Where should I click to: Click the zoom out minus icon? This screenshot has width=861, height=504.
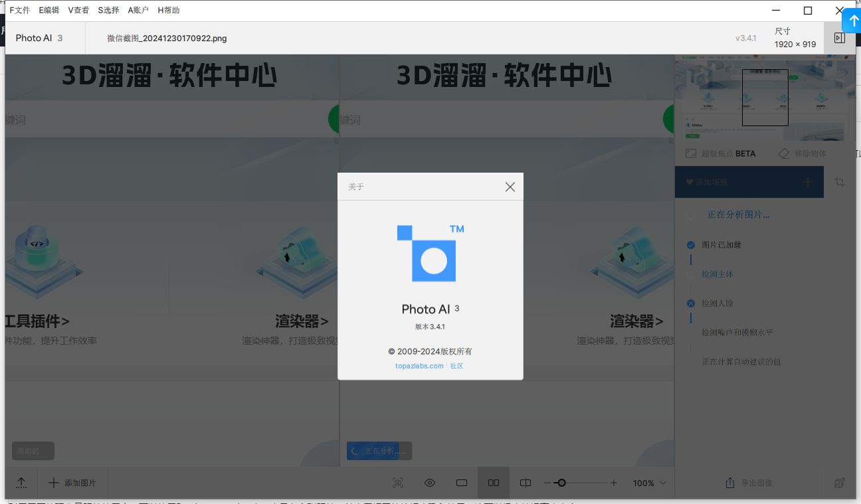click(547, 483)
